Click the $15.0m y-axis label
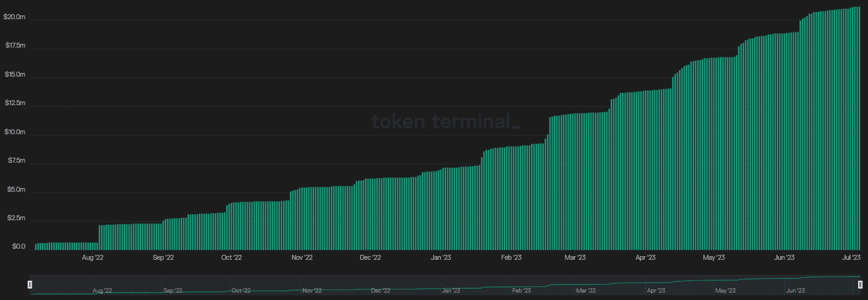The image size is (868, 300). pos(14,75)
